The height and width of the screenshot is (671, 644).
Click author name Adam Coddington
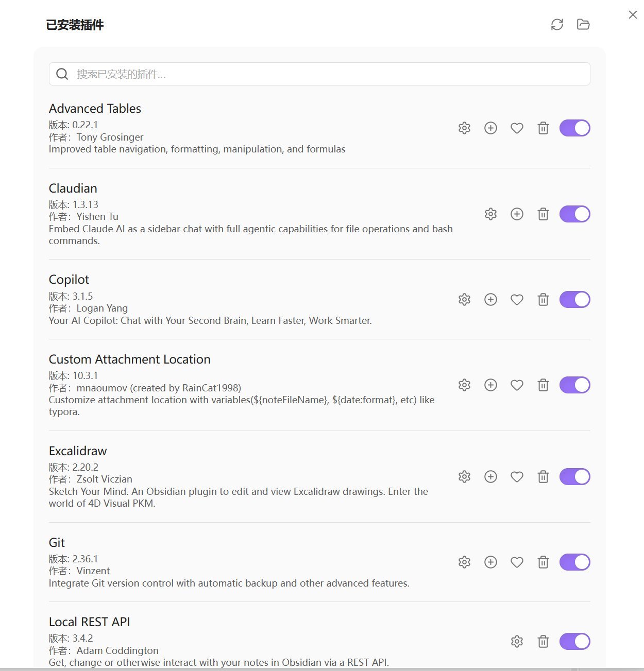point(117,650)
